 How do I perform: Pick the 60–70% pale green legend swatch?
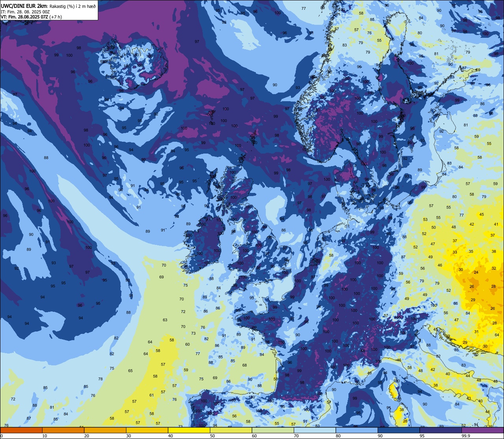coord(273,430)
